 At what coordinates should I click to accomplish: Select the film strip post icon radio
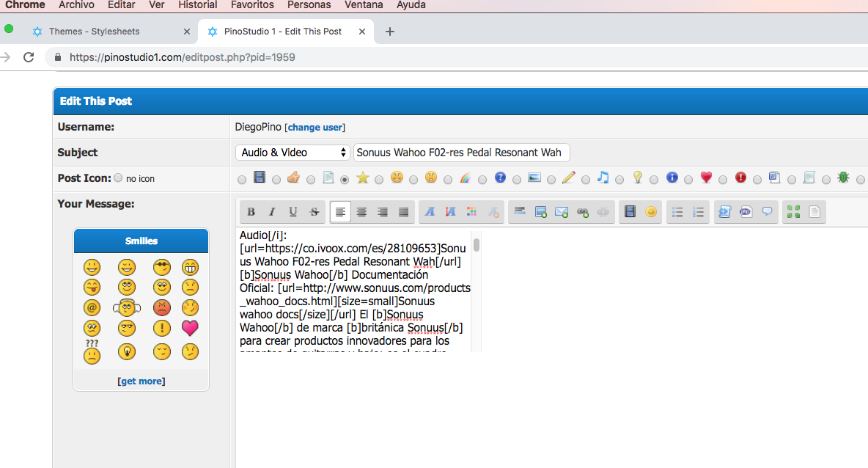click(x=242, y=180)
